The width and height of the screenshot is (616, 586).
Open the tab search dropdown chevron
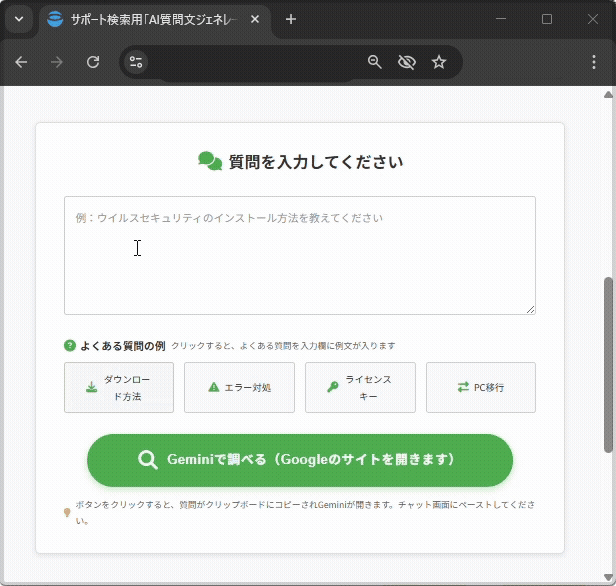pos(19,19)
